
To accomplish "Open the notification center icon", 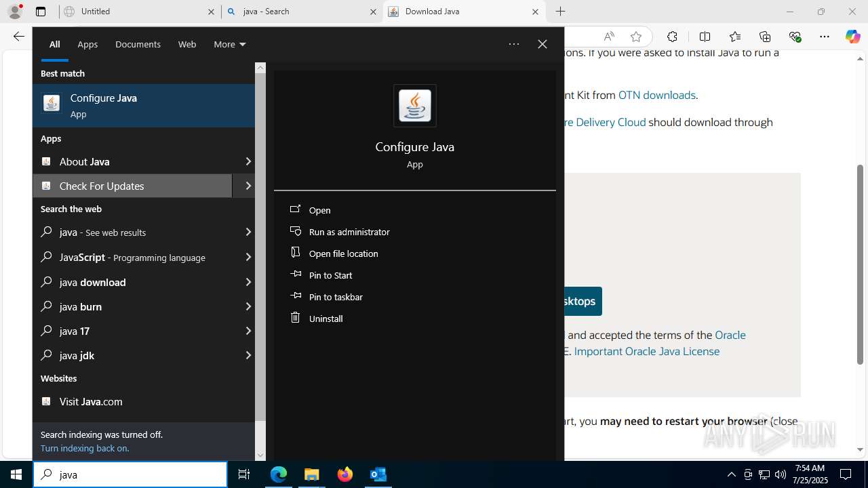I will 846,474.
